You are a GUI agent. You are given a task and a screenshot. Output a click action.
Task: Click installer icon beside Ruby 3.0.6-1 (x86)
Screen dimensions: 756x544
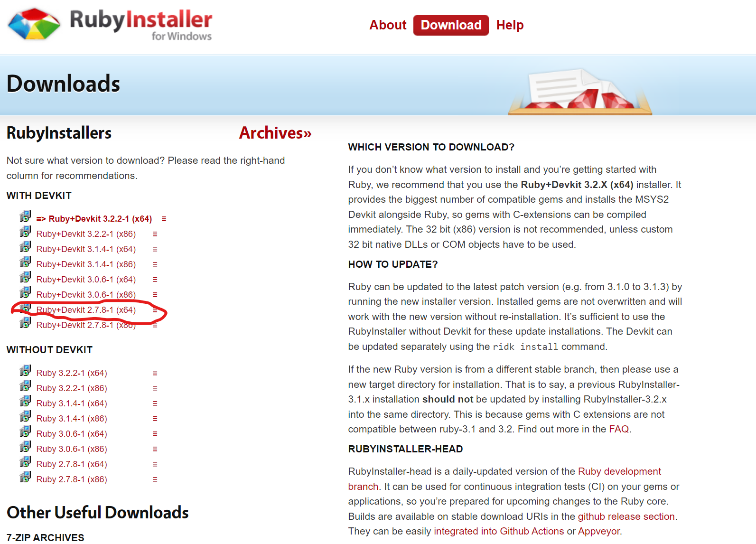[x=25, y=447]
